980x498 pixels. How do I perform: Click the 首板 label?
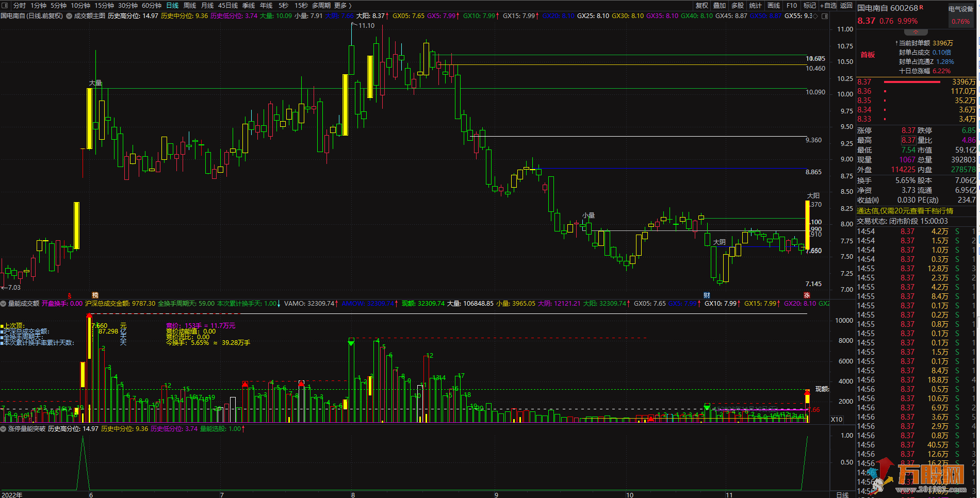click(x=868, y=55)
